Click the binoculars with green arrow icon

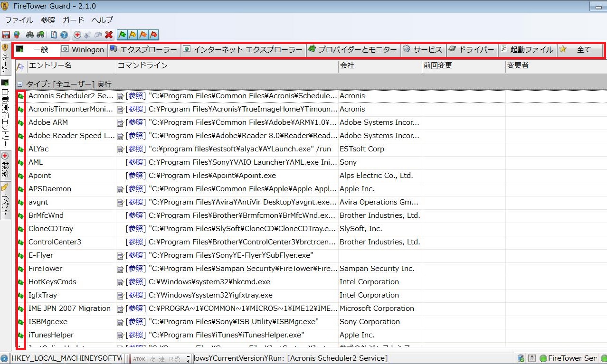pos(40,35)
